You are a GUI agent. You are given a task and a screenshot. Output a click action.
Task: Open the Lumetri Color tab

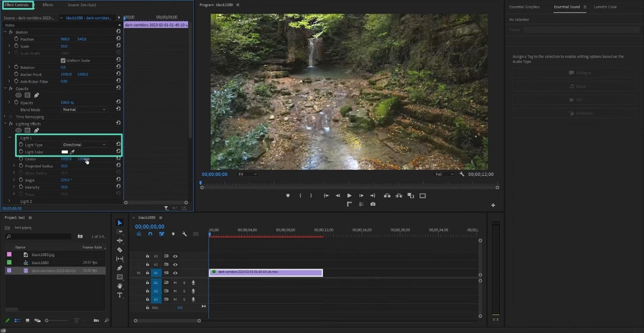pyautogui.click(x=605, y=7)
